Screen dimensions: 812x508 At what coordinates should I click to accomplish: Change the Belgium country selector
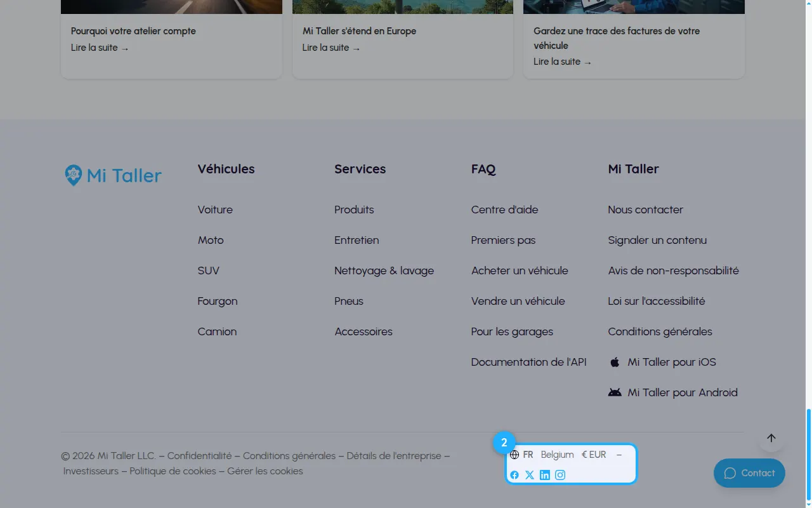[x=558, y=455]
